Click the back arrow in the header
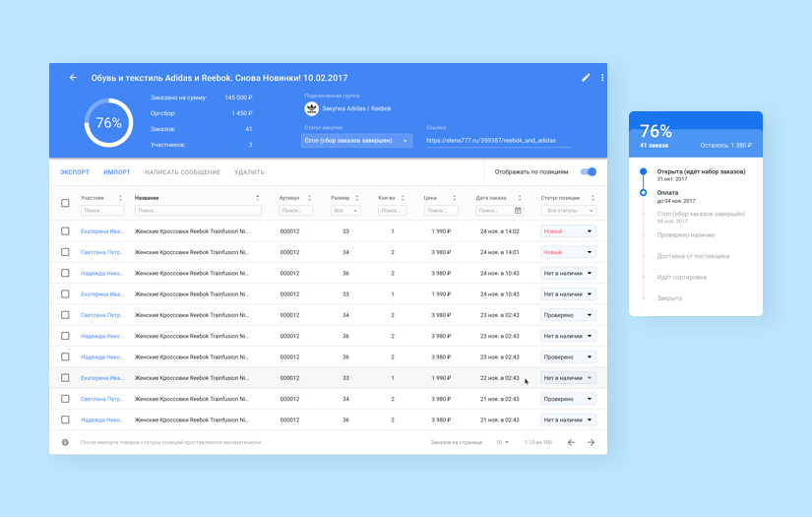The width and height of the screenshot is (812, 517). coord(73,78)
